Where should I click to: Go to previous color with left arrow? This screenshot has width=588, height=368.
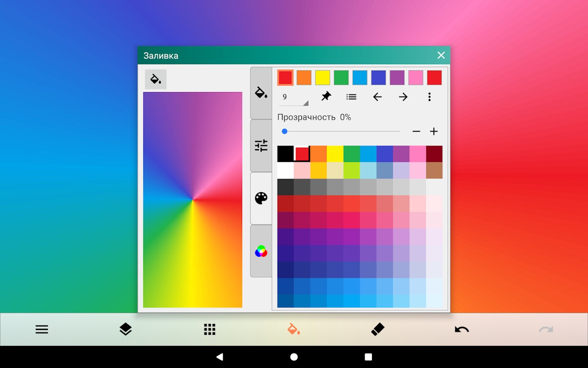377,97
